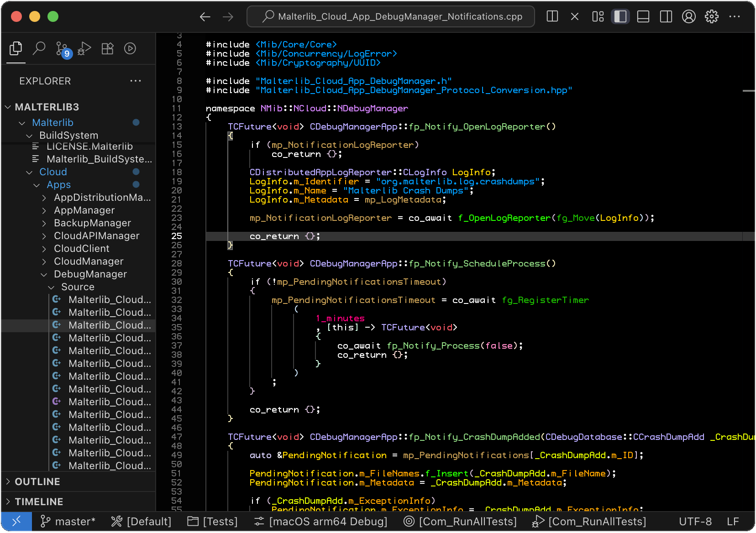Open the Explorer views More Actions menu
756x533 pixels.
click(136, 81)
